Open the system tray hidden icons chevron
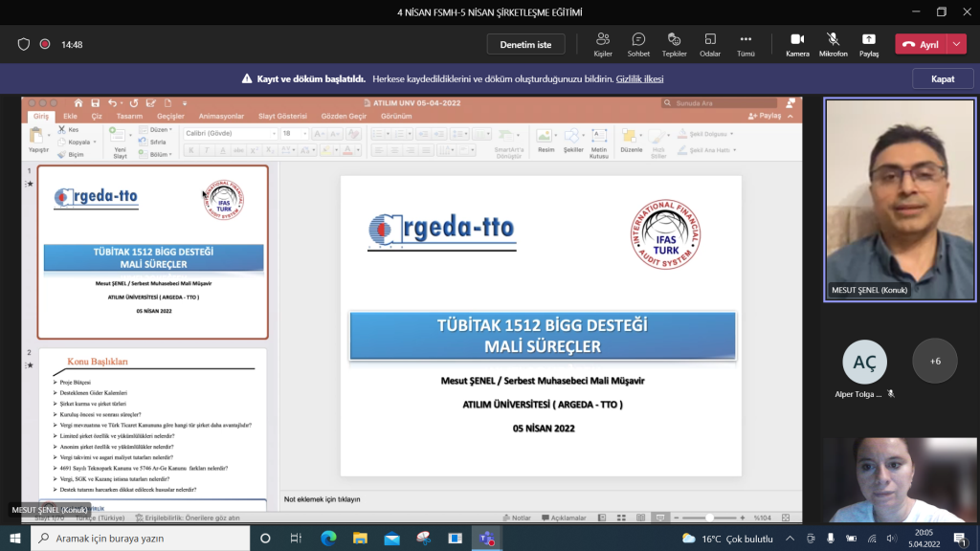Viewport: 980px width, 551px height. [789, 539]
